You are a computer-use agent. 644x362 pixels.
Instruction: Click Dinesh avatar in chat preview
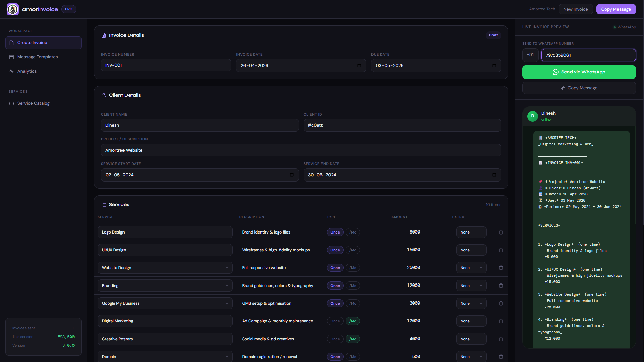click(x=532, y=116)
